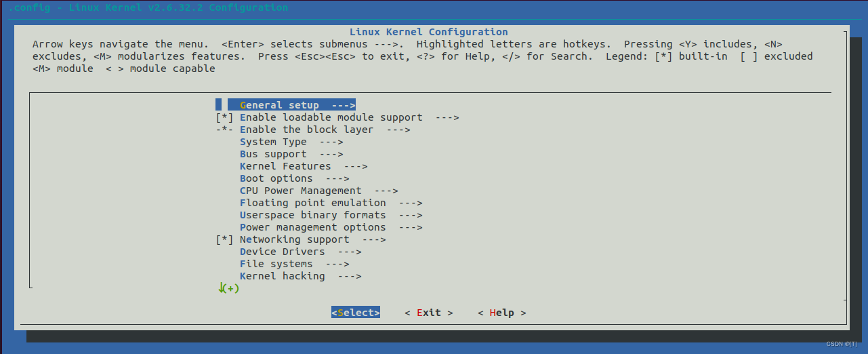
Task: Click the arrow after Kernel Features
Action: 356,166
